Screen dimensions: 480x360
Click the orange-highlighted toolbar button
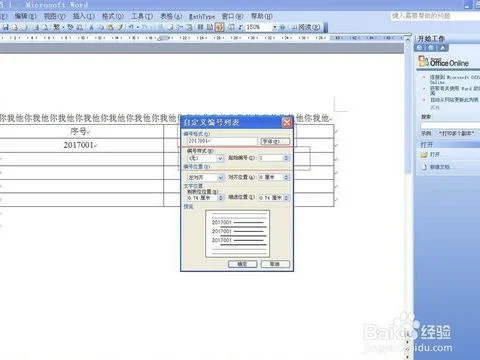[x=219, y=27]
